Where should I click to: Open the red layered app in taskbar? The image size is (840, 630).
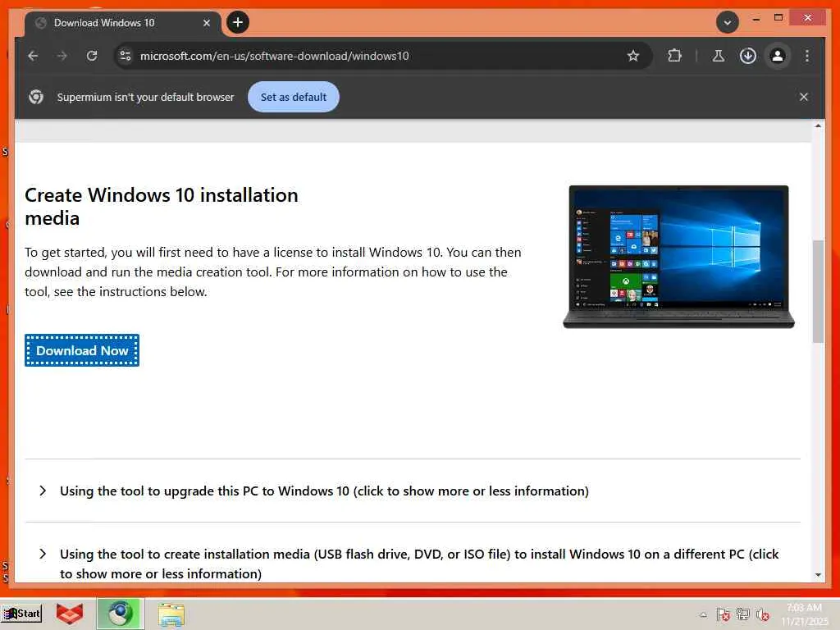70,614
